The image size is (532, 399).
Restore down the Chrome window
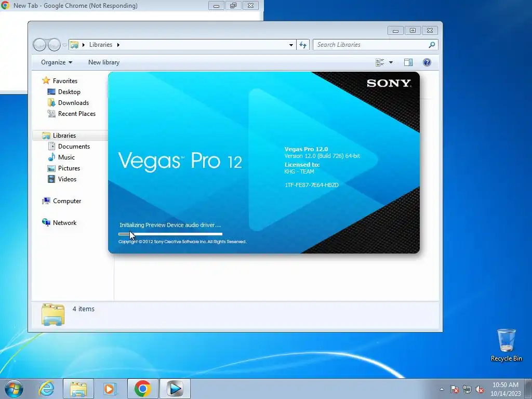click(233, 5)
